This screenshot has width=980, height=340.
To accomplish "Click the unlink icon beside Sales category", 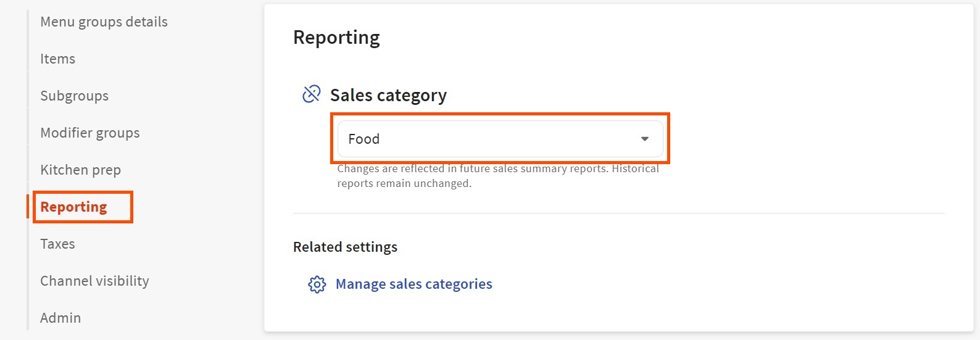I will click(312, 94).
